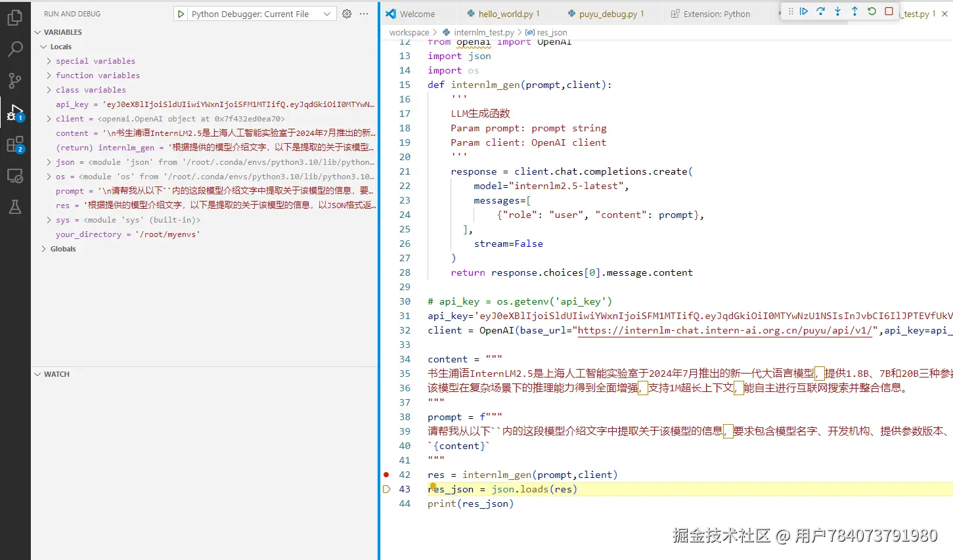The height and width of the screenshot is (560, 953).
Task: Click Step Over in the debug toolbar
Action: 820,11
